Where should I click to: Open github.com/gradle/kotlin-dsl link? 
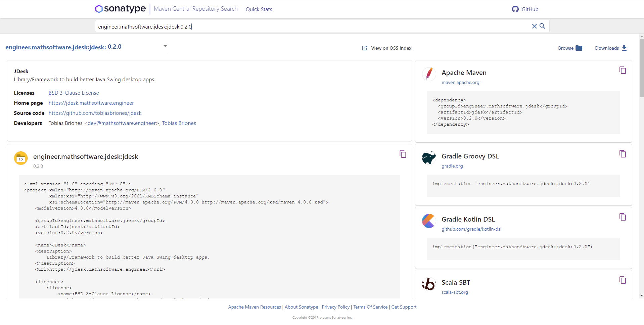tap(471, 229)
